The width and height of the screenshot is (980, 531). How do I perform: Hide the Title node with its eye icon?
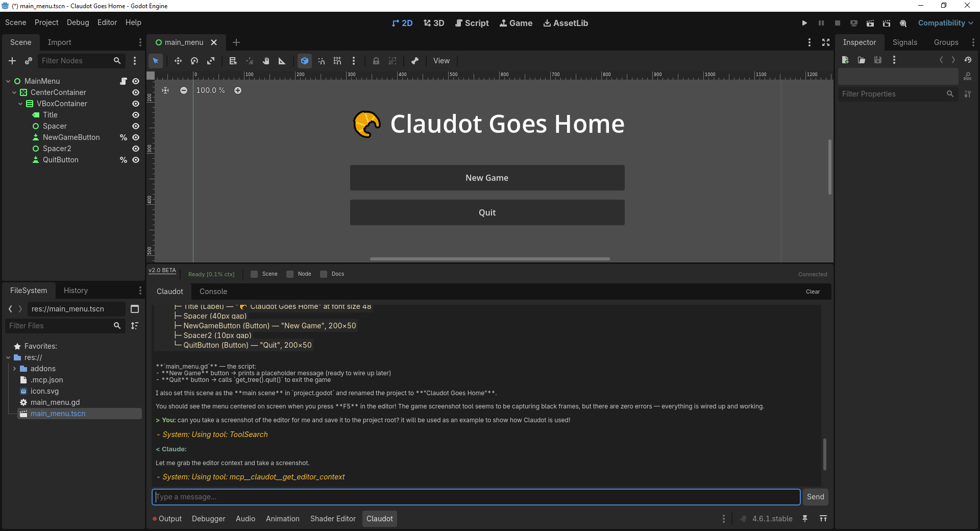point(135,115)
